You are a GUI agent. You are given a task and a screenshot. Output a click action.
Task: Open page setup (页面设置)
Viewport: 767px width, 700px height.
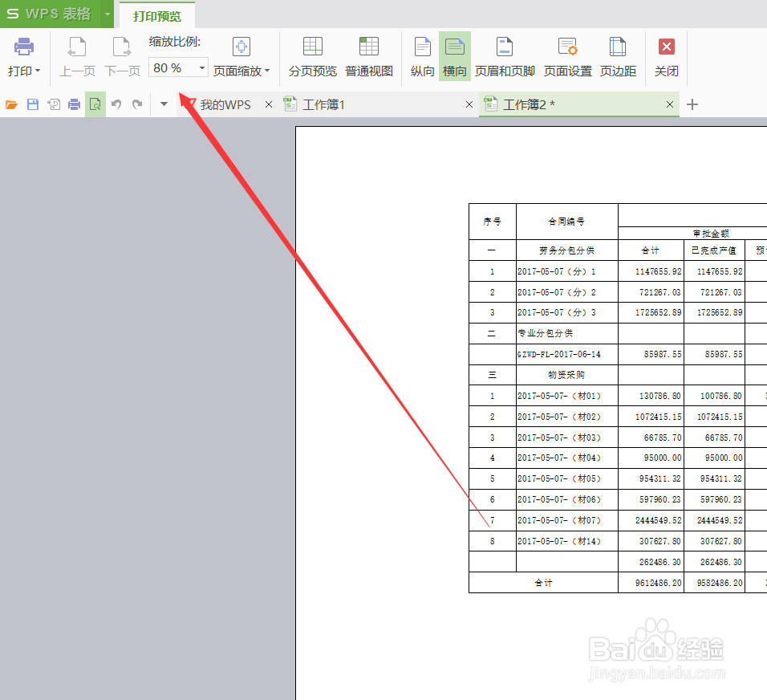568,57
